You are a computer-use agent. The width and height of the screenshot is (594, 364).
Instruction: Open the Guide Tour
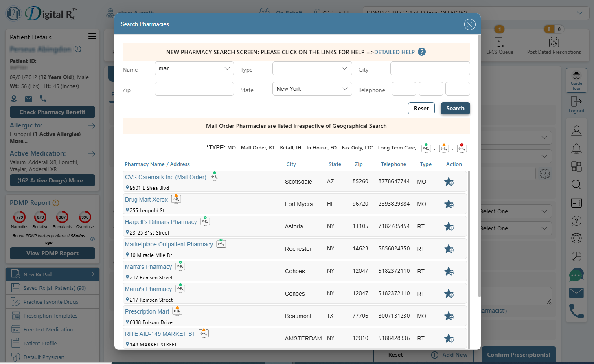(576, 80)
